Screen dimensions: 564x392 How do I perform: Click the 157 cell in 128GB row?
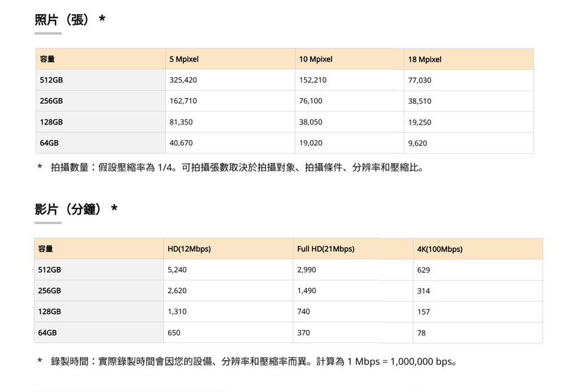coord(424,312)
